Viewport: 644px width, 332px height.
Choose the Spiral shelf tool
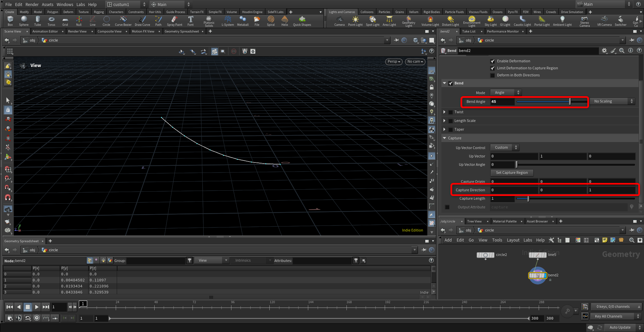click(271, 20)
